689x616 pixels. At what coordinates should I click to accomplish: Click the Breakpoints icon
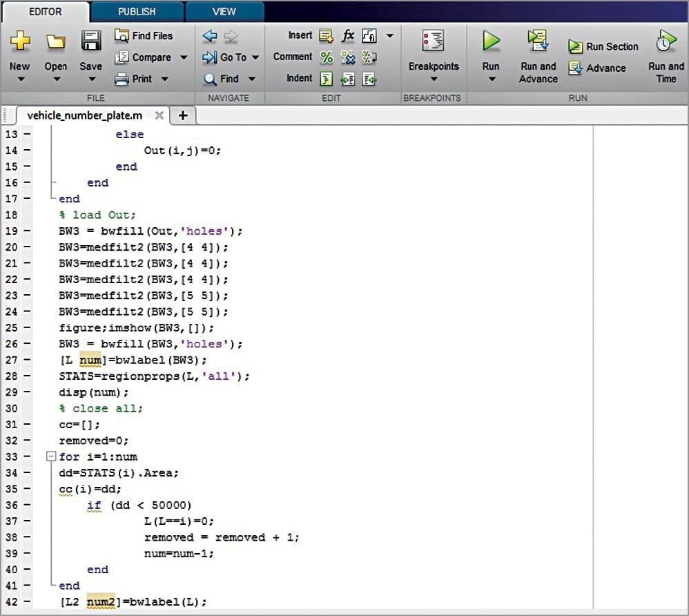[433, 41]
